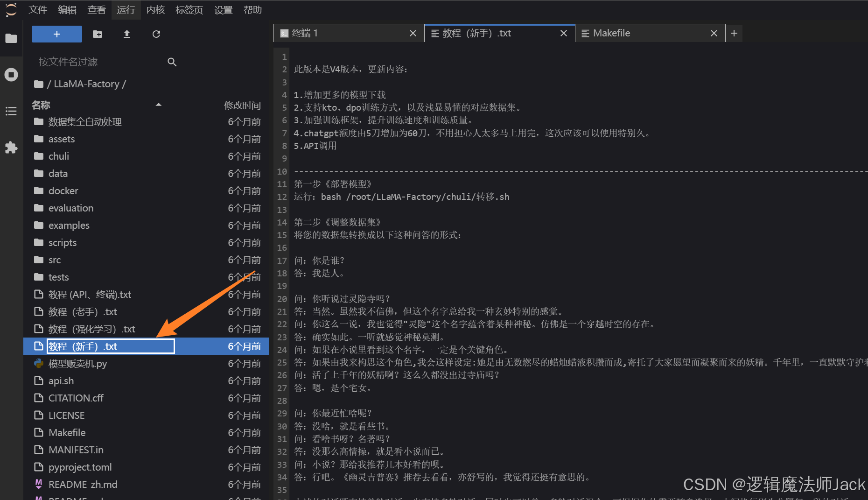Sort files by 名称 column header
868x500 pixels.
(x=41, y=105)
